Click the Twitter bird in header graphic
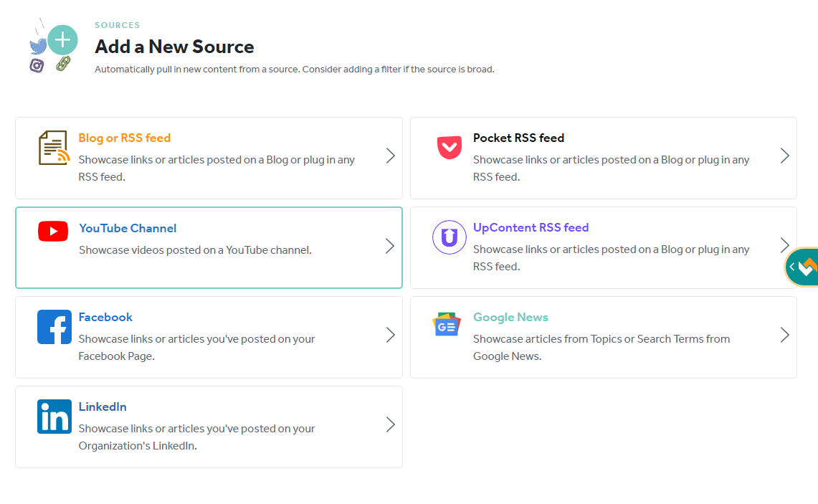818x504 pixels. (38, 46)
